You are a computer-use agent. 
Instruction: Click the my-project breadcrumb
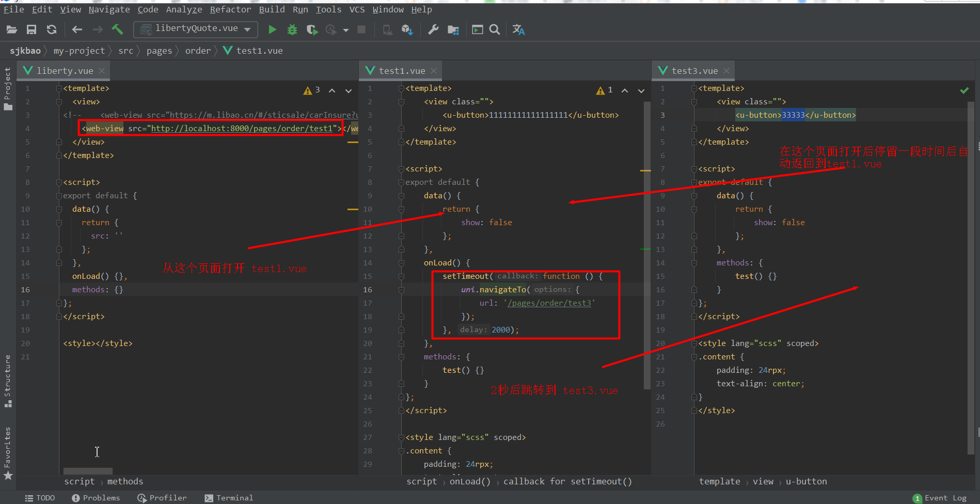coord(79,51)
